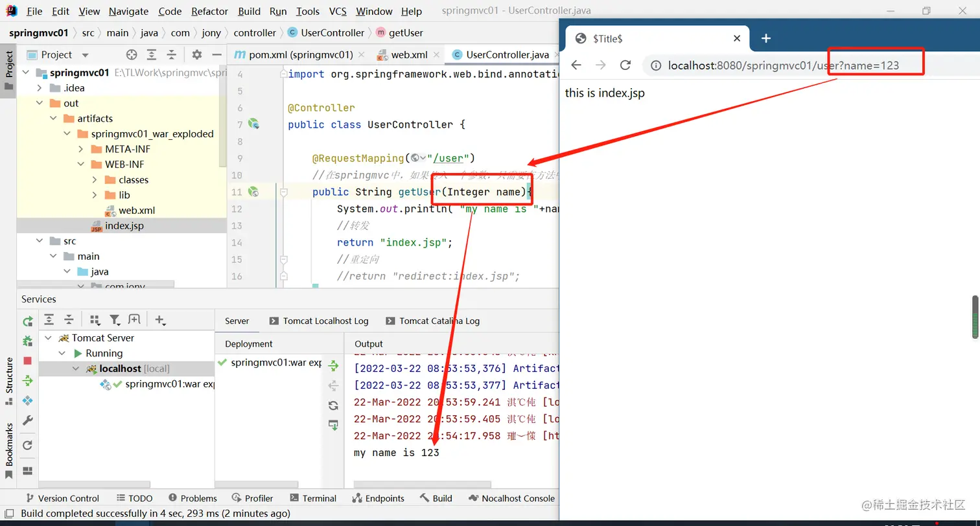980x526 pixels.
Task: Expand all nodes in Services tree
Action: 49,320
